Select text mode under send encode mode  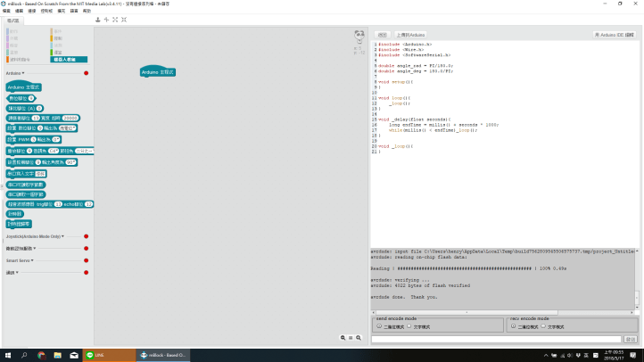(409, 326)
